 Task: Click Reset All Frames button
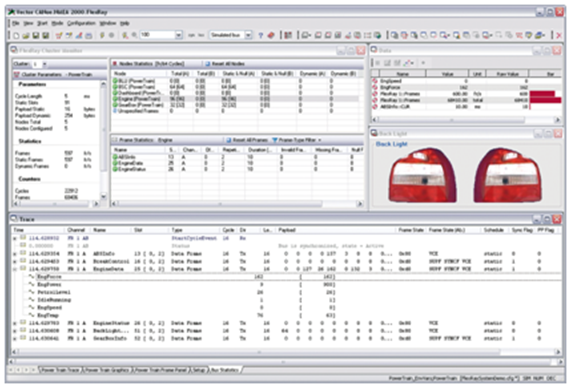[x=247, y=140]
